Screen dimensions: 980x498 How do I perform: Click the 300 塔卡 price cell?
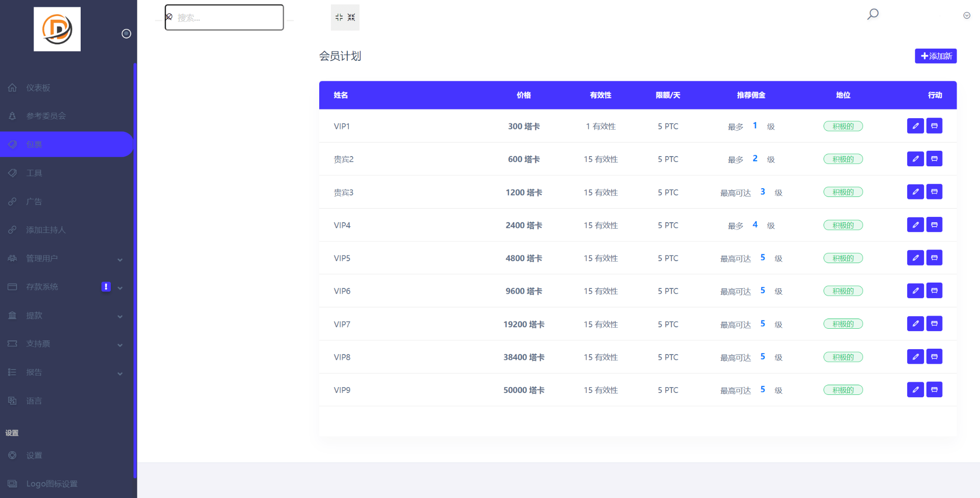524,126
